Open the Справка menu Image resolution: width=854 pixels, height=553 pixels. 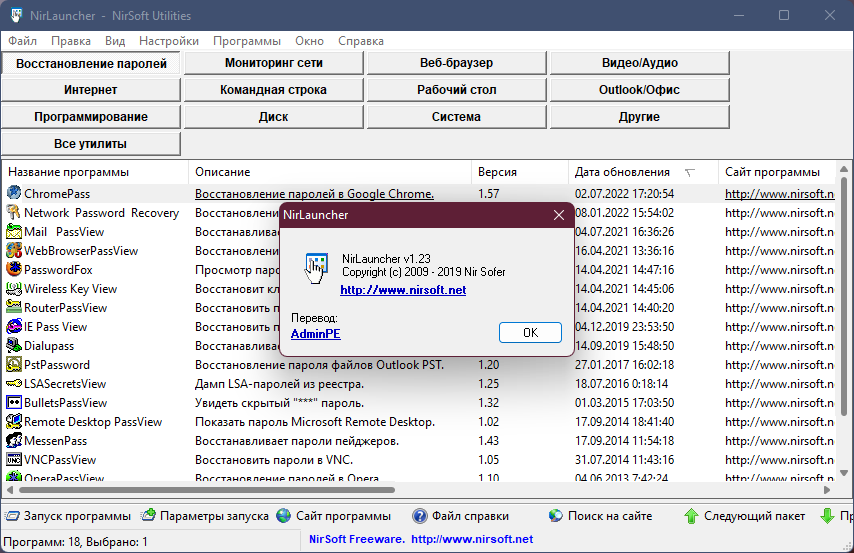[x=361, y=41]
